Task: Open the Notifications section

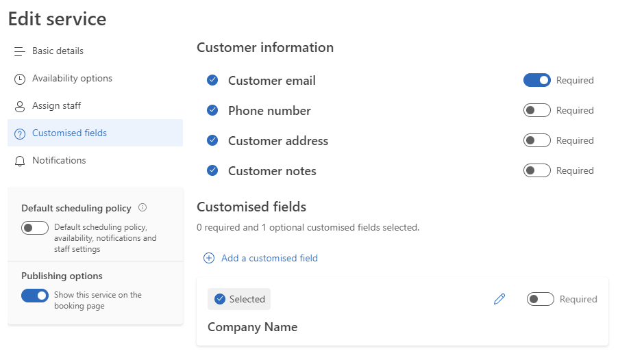Action: pyautogui.click(x=59, y=160)
